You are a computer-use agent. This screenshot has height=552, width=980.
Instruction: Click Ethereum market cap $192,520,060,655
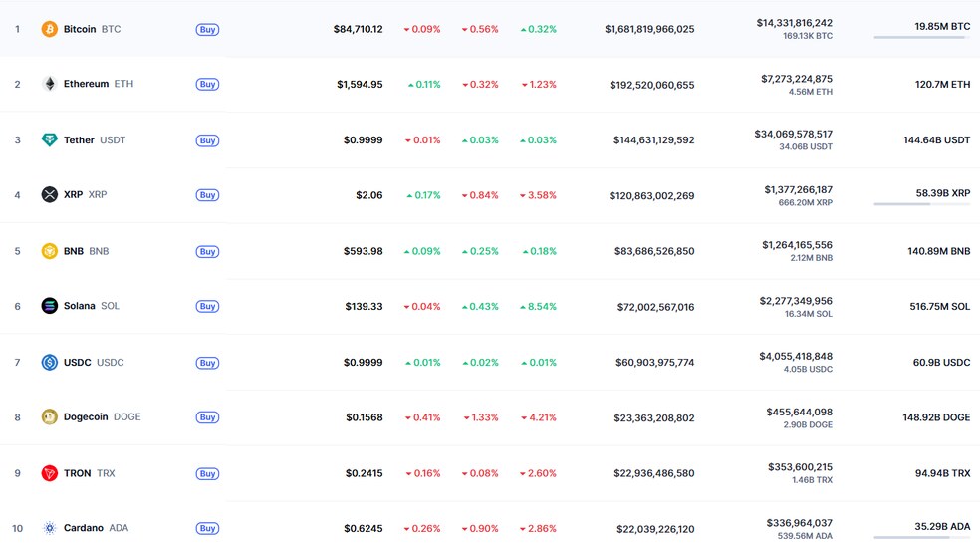pos(652,85)
